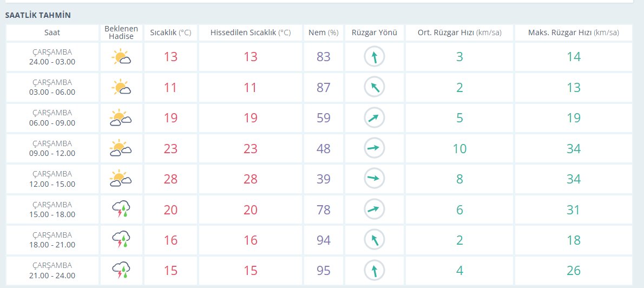Click the Beklenen Hadise column header
This screenshot has height=288, width=644.
[121, 32]
